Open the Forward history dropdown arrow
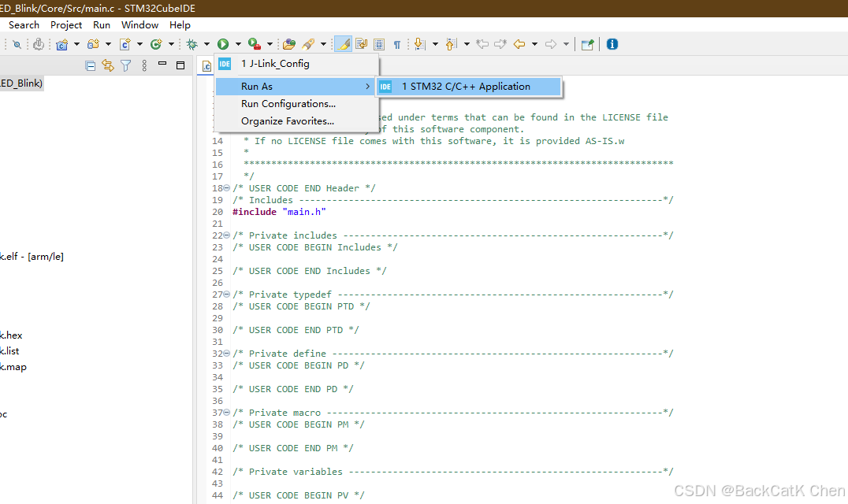Screen dimensions: 848x504 point(566,44)
